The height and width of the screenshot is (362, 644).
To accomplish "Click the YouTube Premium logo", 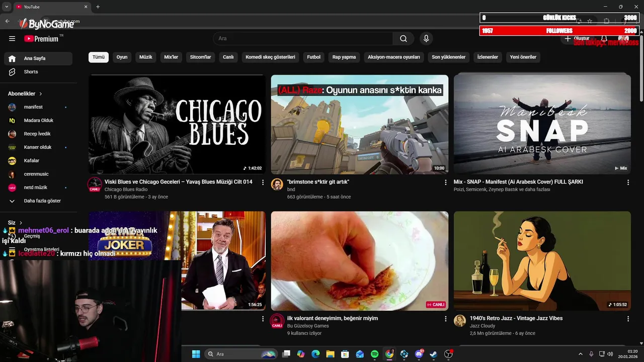I will (x=42, y=39).
